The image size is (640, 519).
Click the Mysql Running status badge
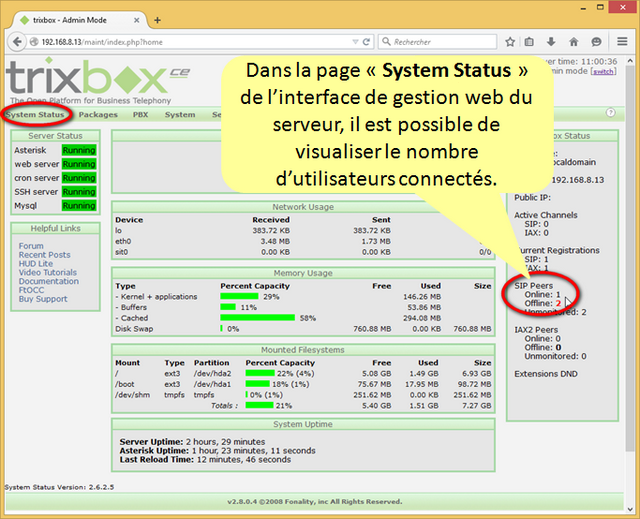(x=79, y=206)
